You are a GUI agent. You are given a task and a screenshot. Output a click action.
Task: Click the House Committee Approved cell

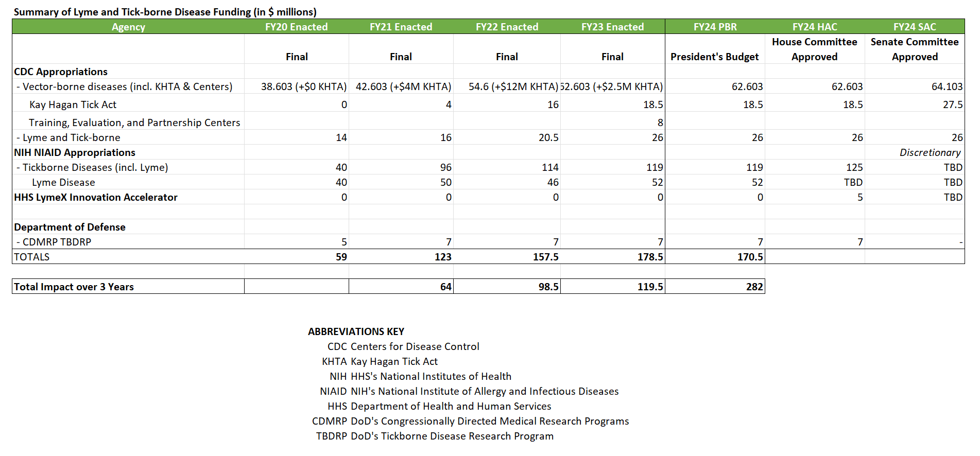tap(814, 49)
